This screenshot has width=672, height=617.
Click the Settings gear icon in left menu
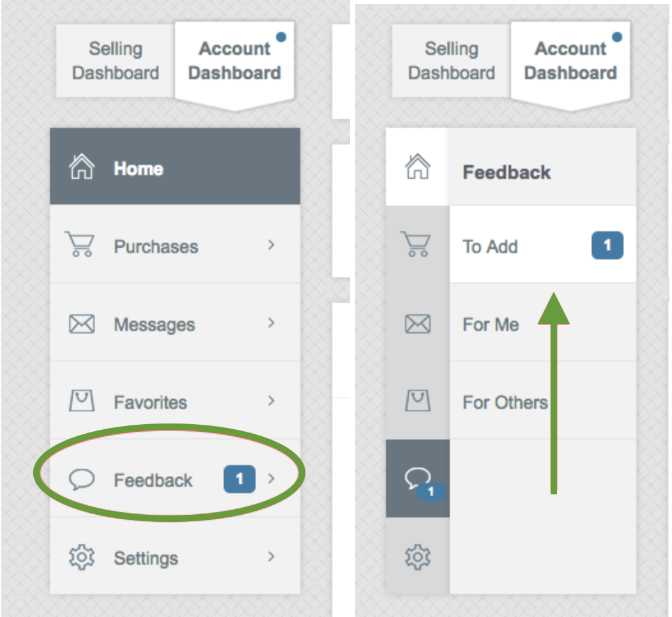point(81,557)
